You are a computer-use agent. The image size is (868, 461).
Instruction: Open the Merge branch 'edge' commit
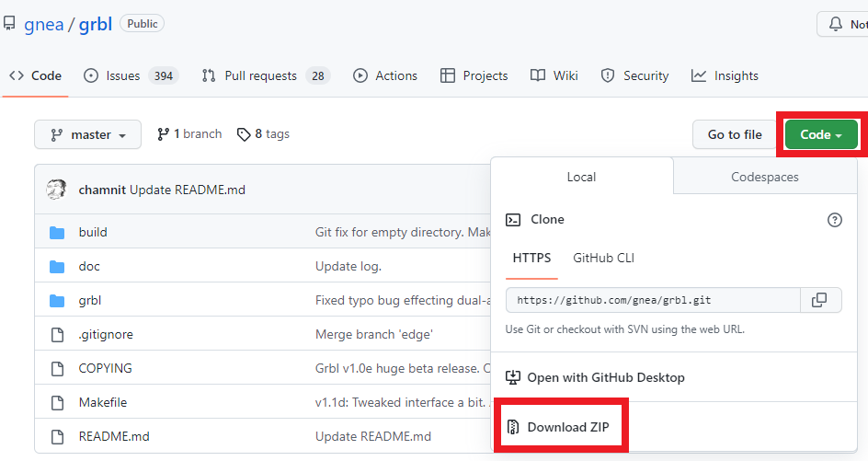[x=373, y=335]
